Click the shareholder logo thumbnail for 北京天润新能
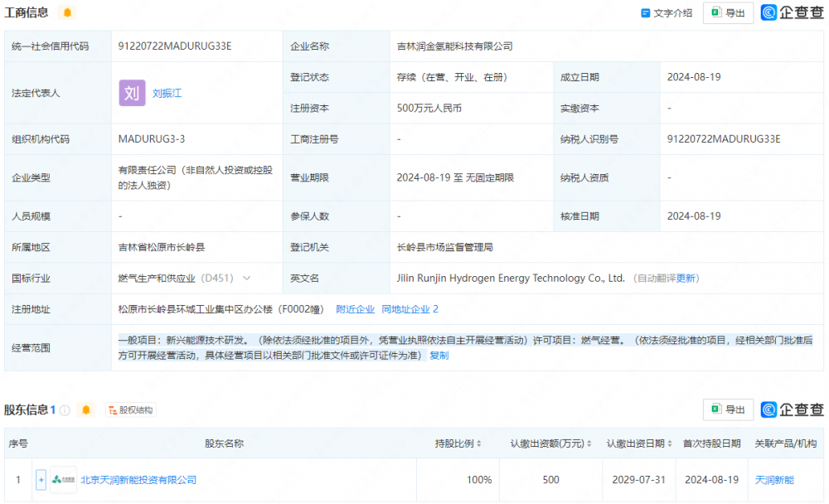The height and width of the screenshot is (504, 829). point(64,480)
